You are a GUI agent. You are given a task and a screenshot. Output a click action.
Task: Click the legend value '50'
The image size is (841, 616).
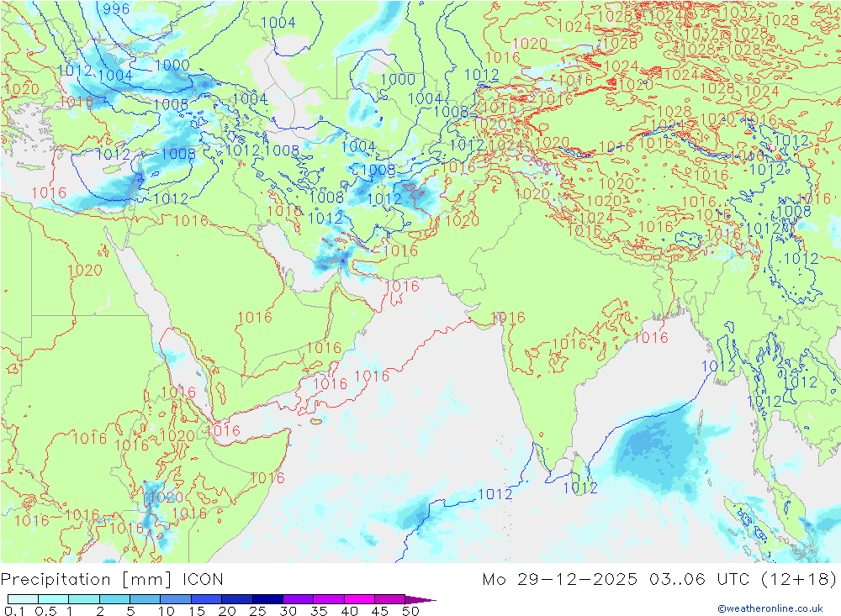pyautogui.click(x=410, y=611)
